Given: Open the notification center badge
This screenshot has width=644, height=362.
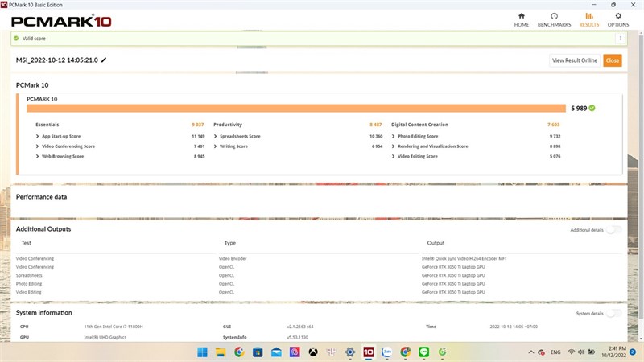Looking at the screenshot, I should 633,352.
